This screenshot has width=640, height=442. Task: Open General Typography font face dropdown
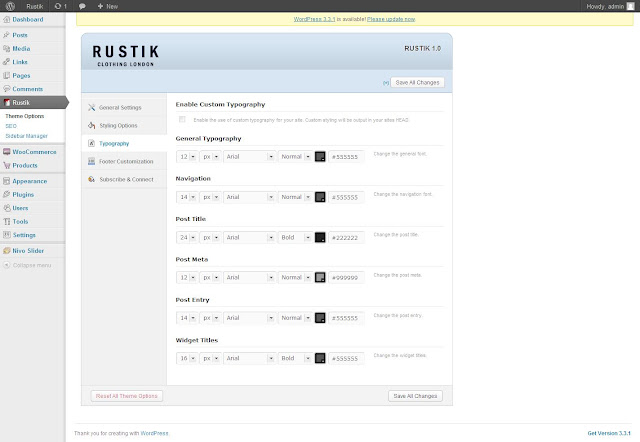249,157
